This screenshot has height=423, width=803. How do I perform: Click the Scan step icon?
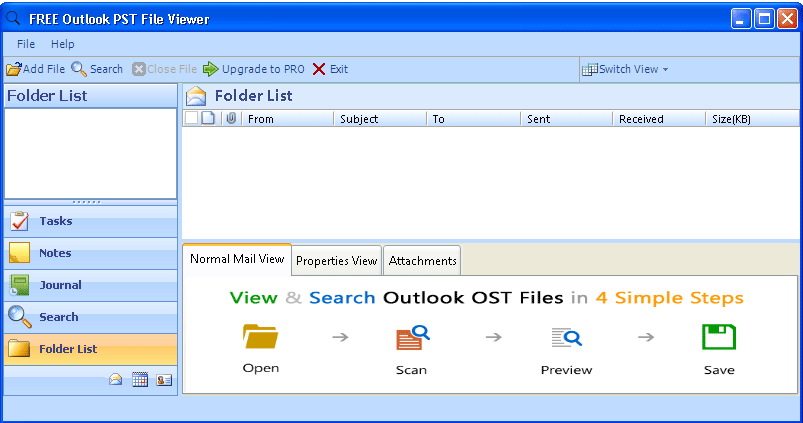(x=413, y=338)
